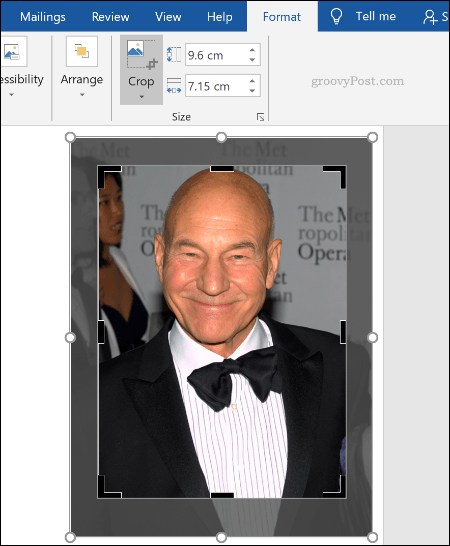Click the Alt Text accessibility icon
Image resolution: width=450 pixels, height=546 pixels.
pyautogui.click(x=13, y=52)
